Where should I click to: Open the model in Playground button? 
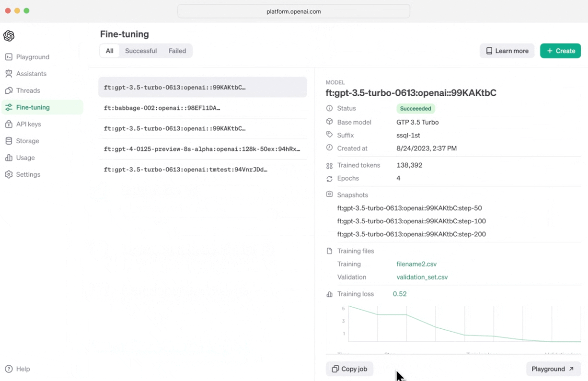coord(553,369)
